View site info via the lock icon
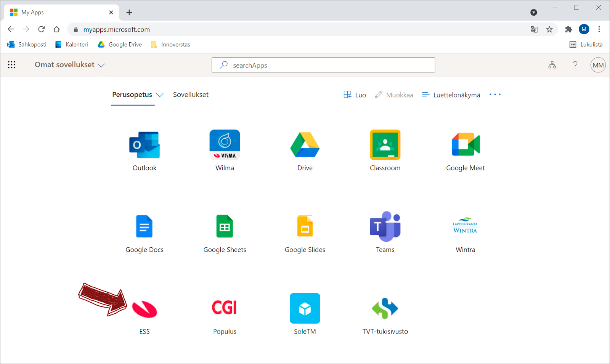610x364 pixels. tap(75, 29)
